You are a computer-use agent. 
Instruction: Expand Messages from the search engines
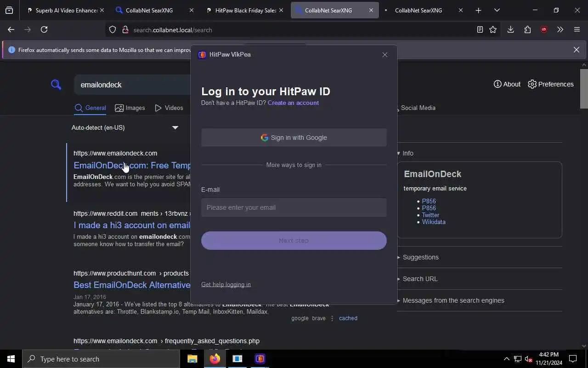pyautogui.click(x=451, y=300)
